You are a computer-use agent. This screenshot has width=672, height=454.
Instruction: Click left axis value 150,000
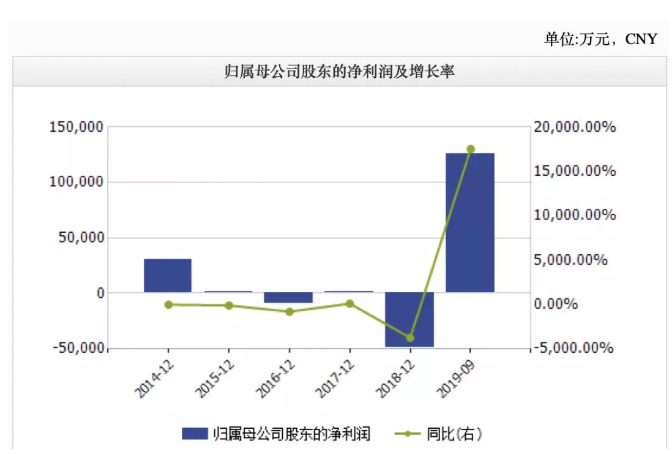(x=76, y=127)
